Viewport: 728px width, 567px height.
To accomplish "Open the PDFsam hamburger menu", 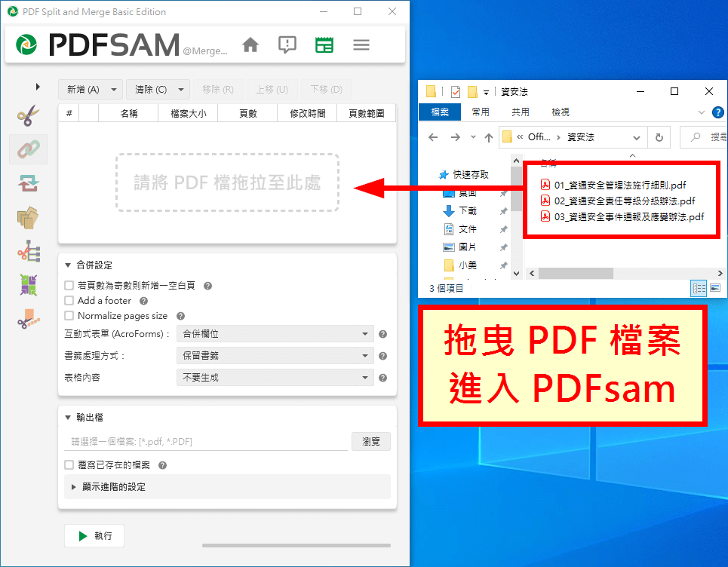I will tap(361, 45).
